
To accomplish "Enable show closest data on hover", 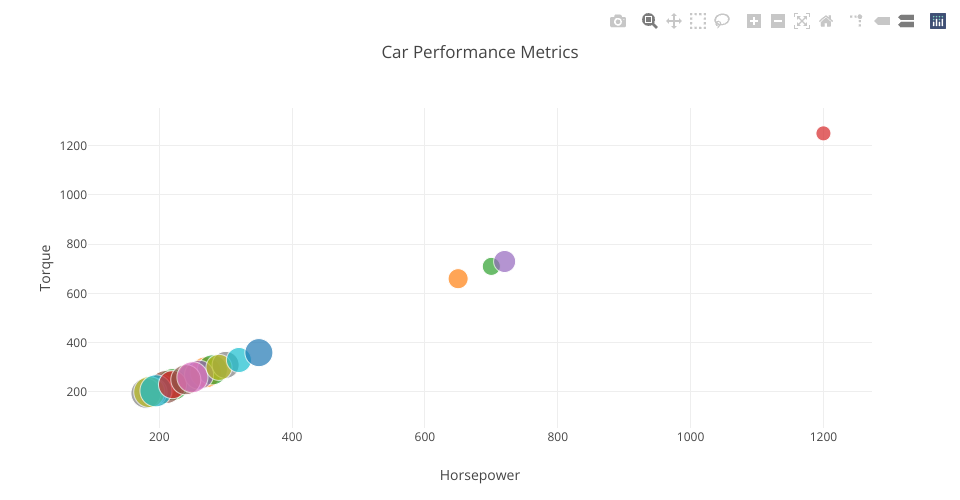I will click(x=882, y=21).
